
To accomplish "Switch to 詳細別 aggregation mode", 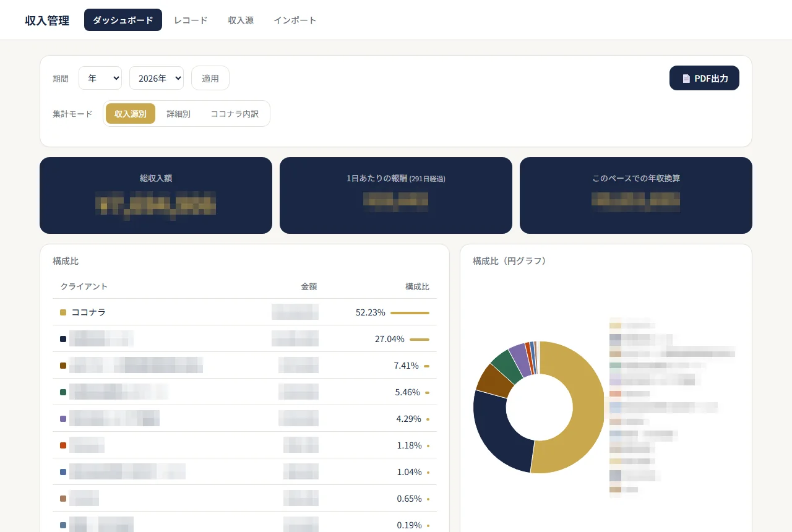I will click(x=178, y=114).
